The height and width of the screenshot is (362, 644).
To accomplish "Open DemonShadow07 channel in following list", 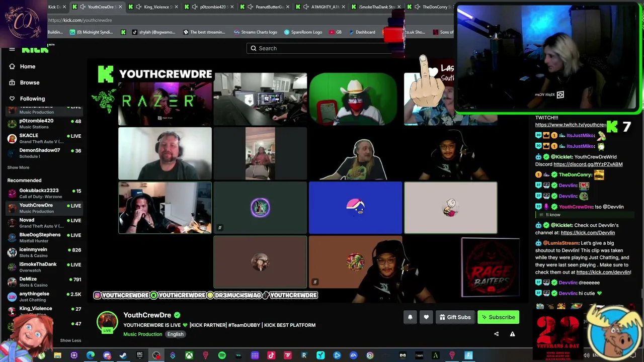I will click(x=44, y=153).
